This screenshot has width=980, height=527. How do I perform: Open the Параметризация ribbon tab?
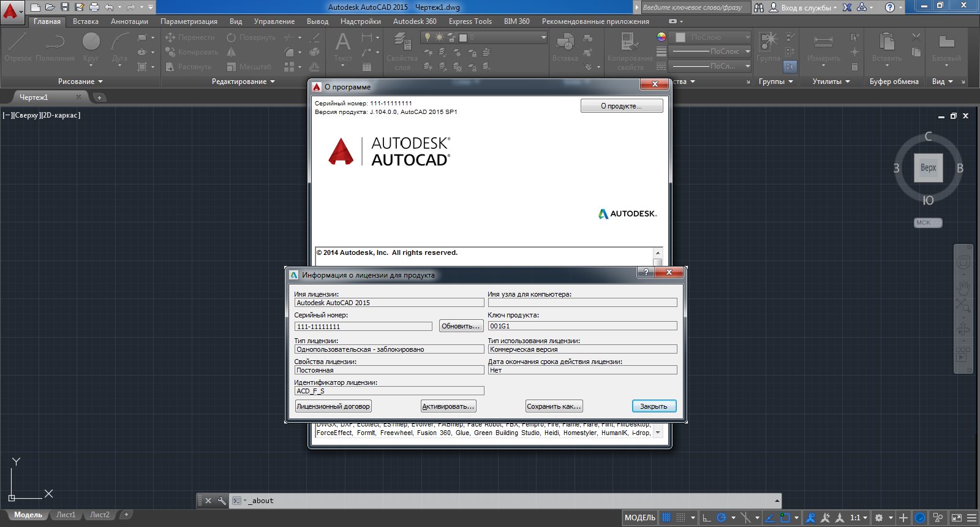click(x=189, y=21)
